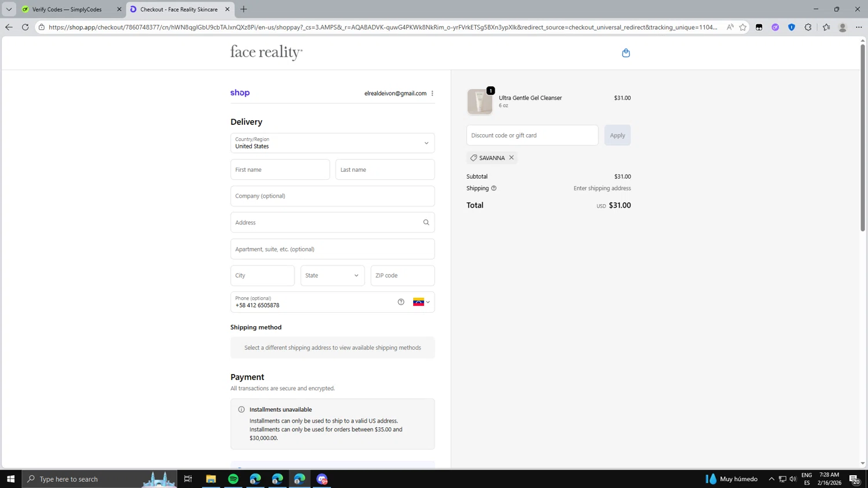This screenshot has width=868, height=488.
Task: Open a new browser tab
Action: [x=244, y=9]
